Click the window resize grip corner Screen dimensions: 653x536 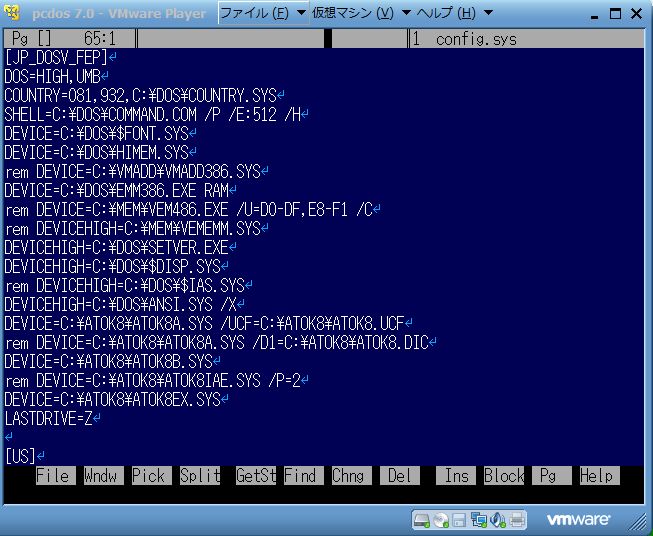point(637,521)
